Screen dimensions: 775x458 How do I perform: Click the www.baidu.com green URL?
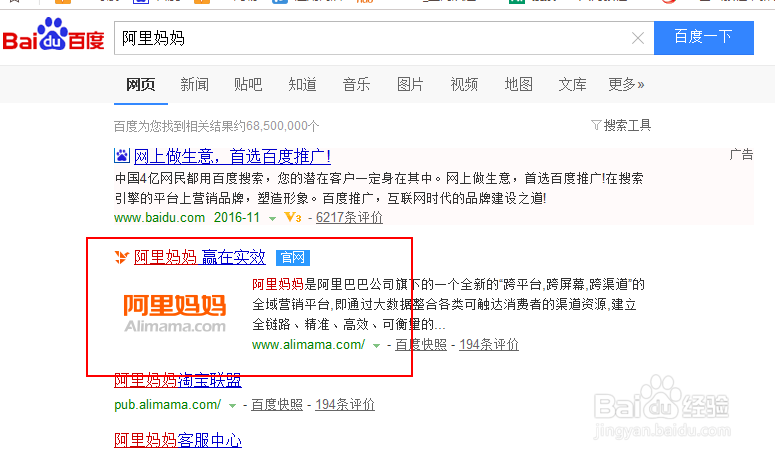(x=159, y=217)
